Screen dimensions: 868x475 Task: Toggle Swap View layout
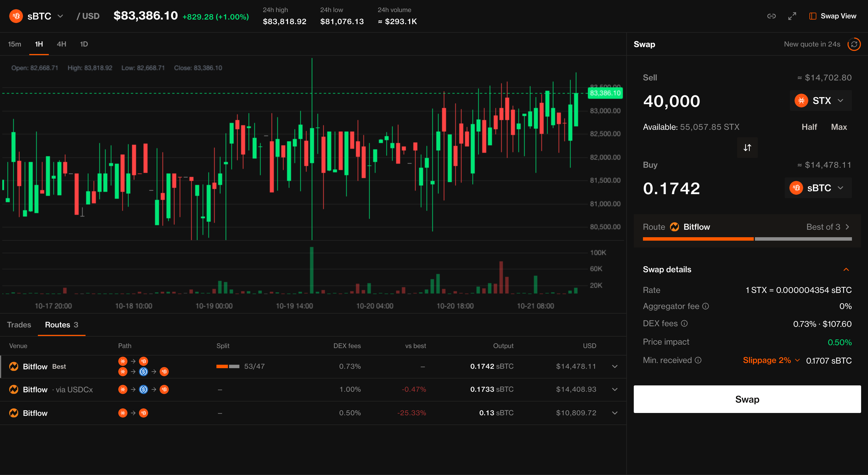[x=833, y=16]
